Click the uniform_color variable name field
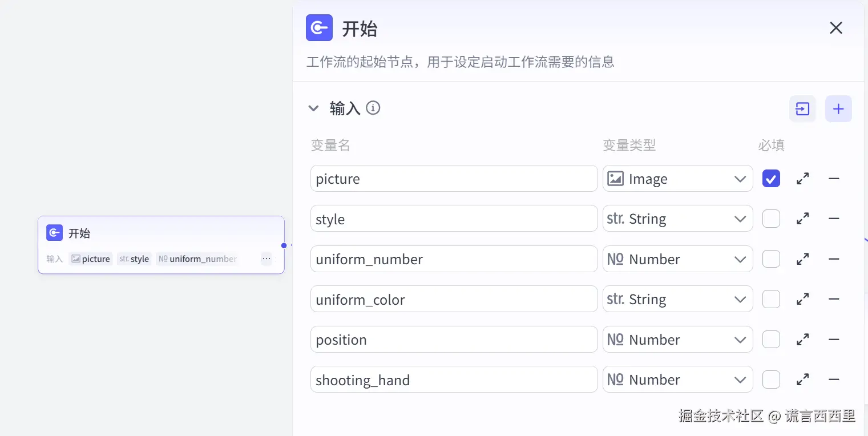 pos(454,299)
